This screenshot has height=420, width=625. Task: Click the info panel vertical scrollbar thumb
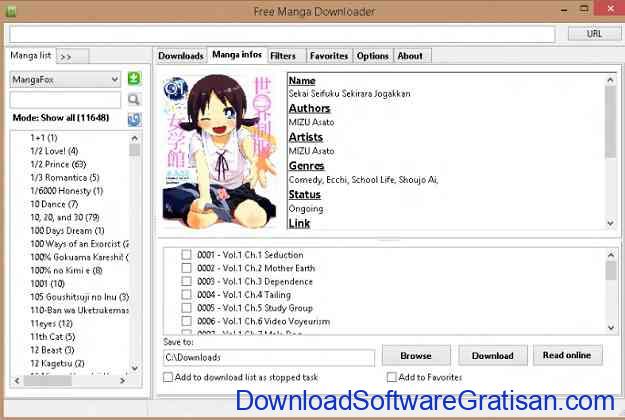[610, 122]
